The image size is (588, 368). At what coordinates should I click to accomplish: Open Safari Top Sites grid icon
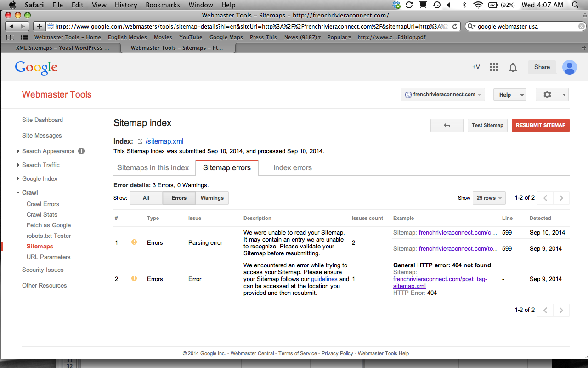click(24, 37)
